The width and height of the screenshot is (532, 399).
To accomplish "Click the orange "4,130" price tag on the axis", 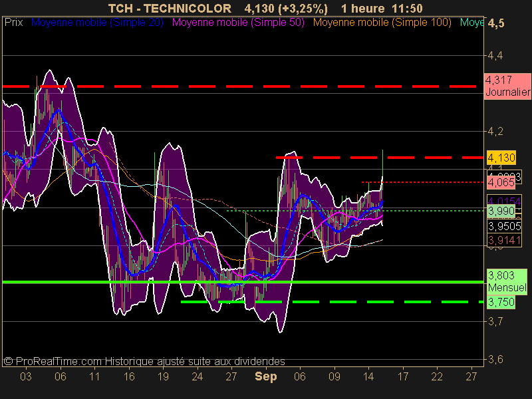I will point(501,158).
